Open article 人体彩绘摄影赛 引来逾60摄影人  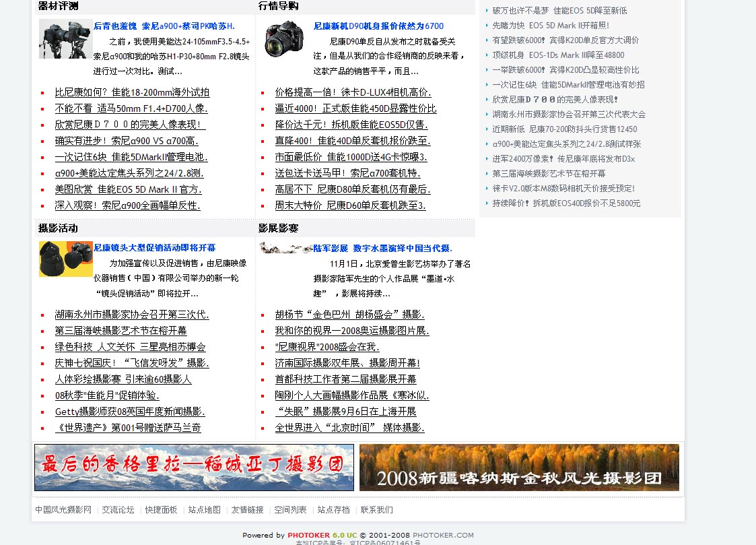[123, 379]
